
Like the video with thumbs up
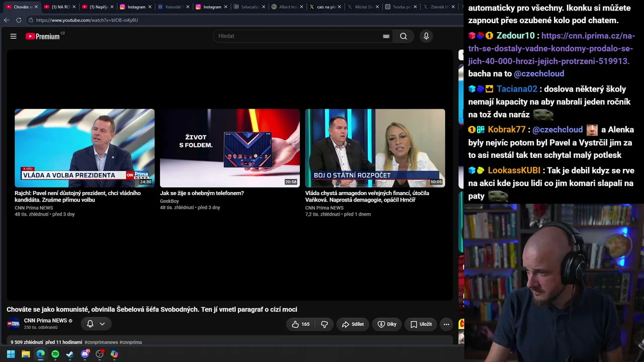(x=301, y=324)
